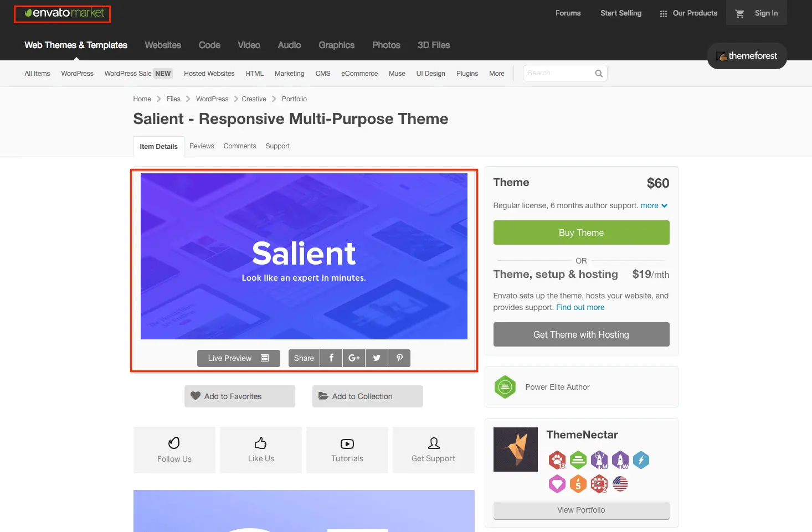Follow the 'Find out more' link

click(x=580, y=307)
